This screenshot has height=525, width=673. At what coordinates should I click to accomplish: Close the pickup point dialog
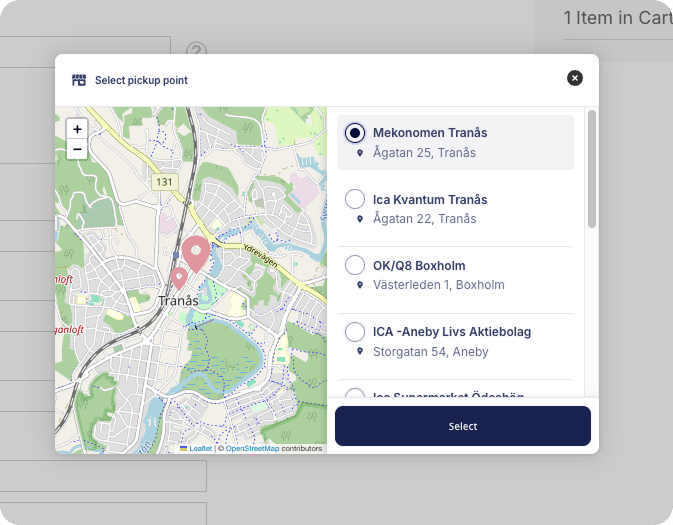coord(575,78)
